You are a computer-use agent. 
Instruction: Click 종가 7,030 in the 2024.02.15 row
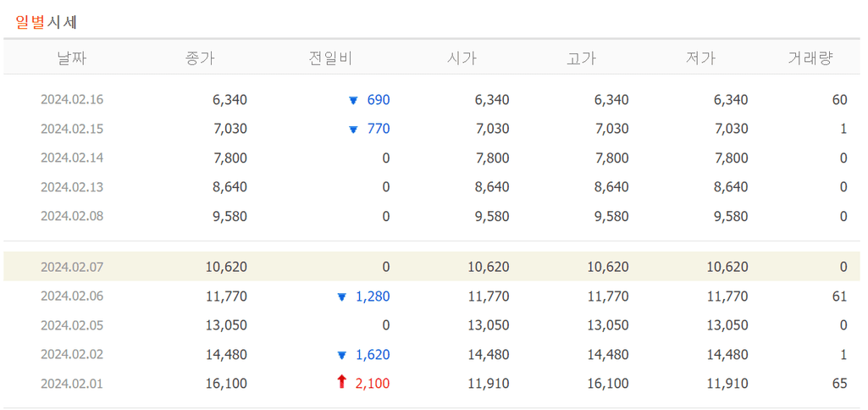[x=229, y=129]
